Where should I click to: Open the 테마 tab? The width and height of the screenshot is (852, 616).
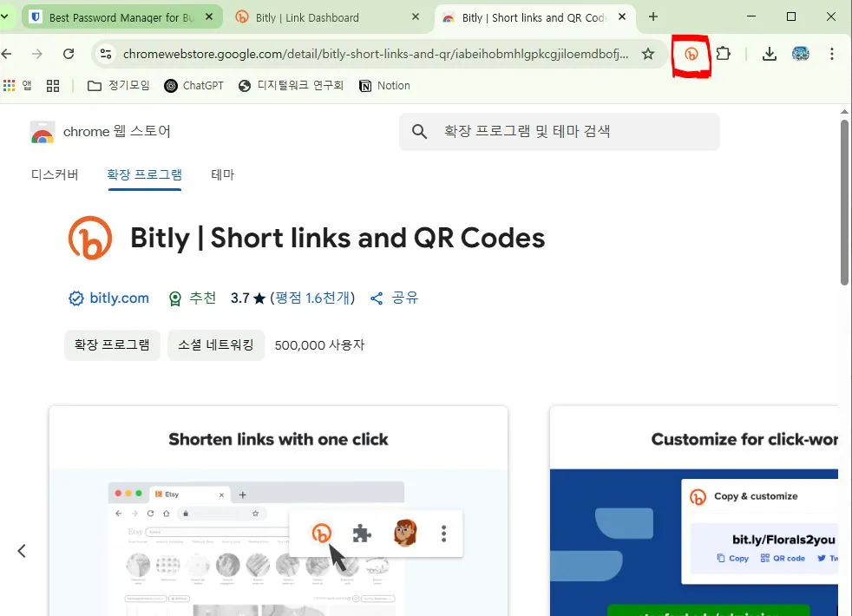tap(223, 175)
